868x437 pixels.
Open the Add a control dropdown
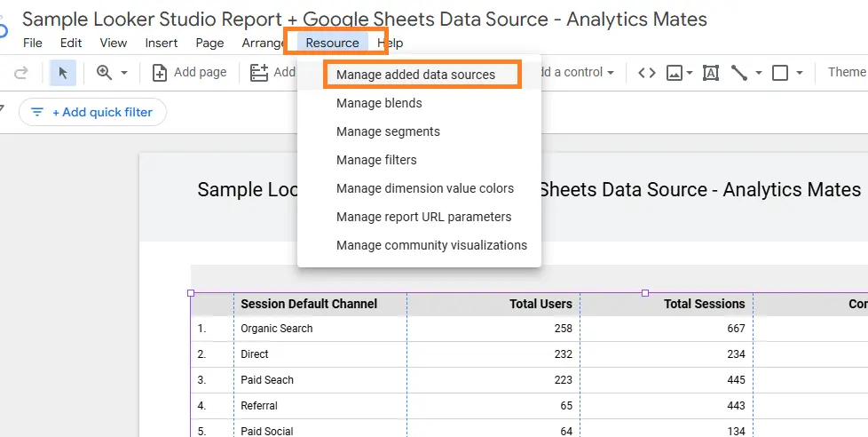[x=578, y=72]
